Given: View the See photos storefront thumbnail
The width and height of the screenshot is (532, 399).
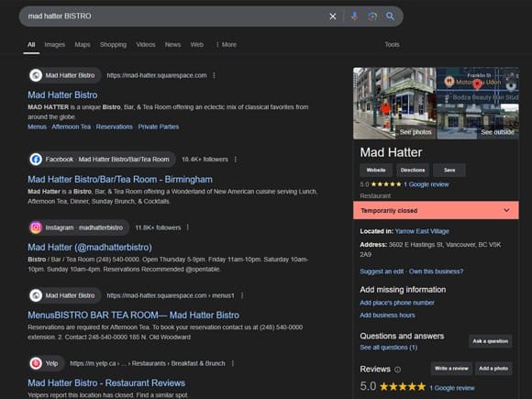Looking at the screenshot, I should [x=394, y=103].
